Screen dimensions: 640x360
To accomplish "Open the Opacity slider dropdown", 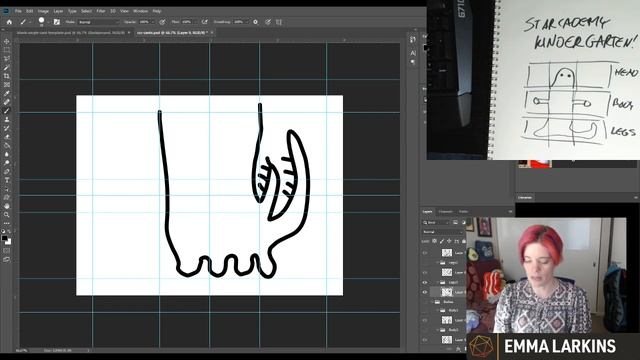I will pyautogui.click(x=153, y=22).
